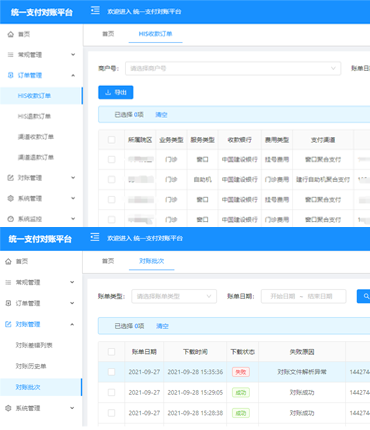Expand 系统管理 chevron in 对账批次 screen sidebar
Viewport: 370px width, 430px height.
pos(72,408)
